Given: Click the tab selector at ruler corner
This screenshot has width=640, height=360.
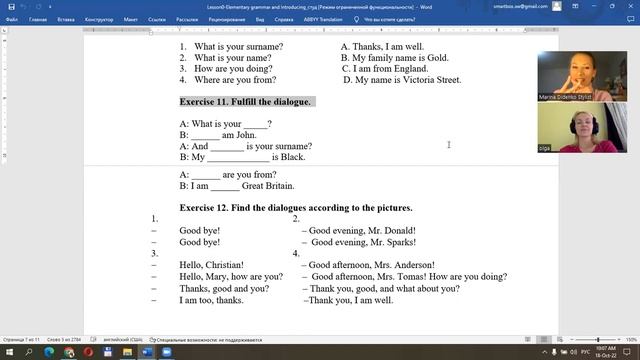Looking at the screenshot, I should 4,30.
